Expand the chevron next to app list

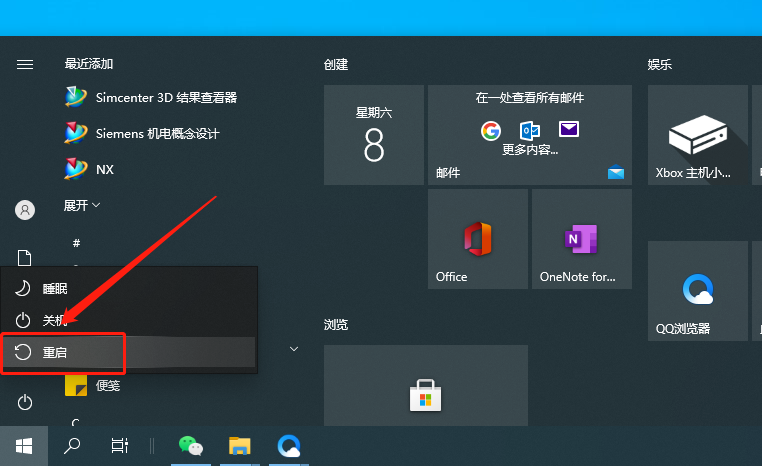coord(294,349)
